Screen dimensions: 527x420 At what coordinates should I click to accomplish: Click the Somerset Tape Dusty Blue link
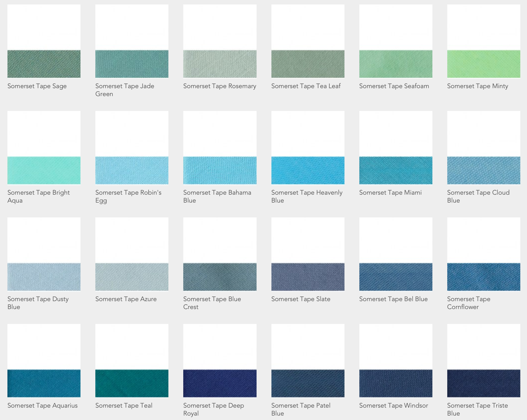tap(38, 303)
